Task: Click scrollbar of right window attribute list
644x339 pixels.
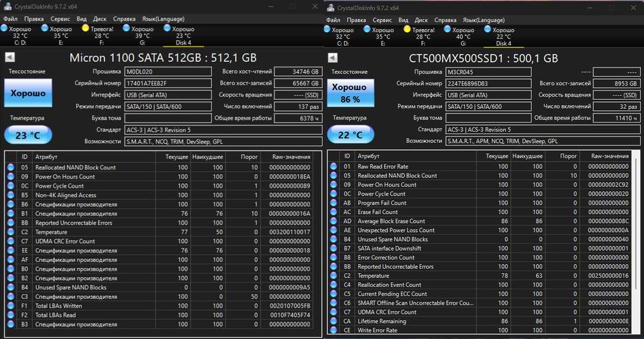Action: 637,242
